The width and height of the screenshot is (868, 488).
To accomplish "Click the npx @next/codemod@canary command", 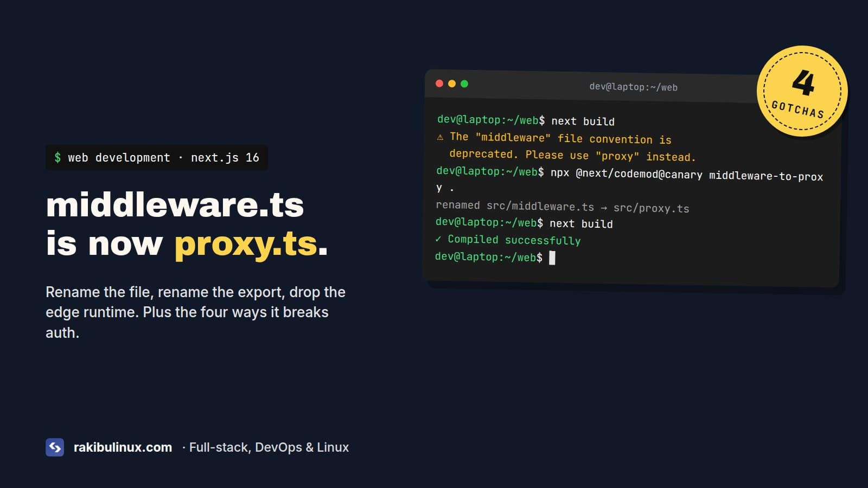I will point(630,181).
